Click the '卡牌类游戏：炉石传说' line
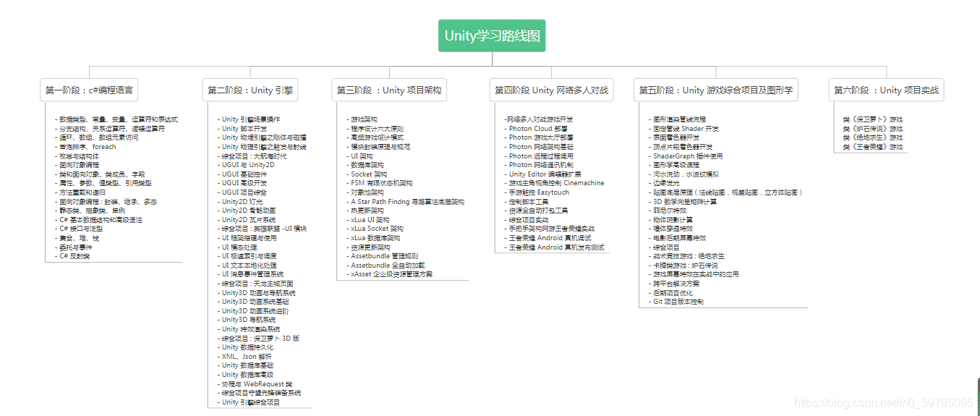Screen dimensions: 980x416 (x=683, y=266)
